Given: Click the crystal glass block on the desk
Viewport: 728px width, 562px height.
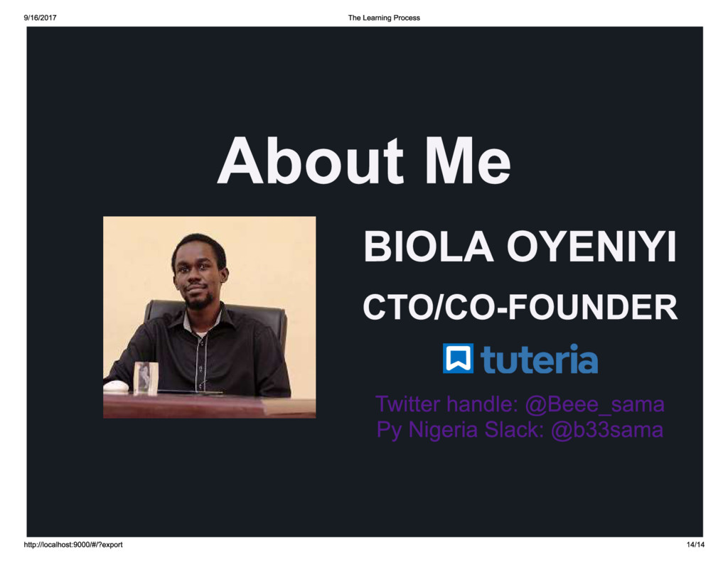Looking at the screenshot, I should pyautogui.click(x=146, y=378).
